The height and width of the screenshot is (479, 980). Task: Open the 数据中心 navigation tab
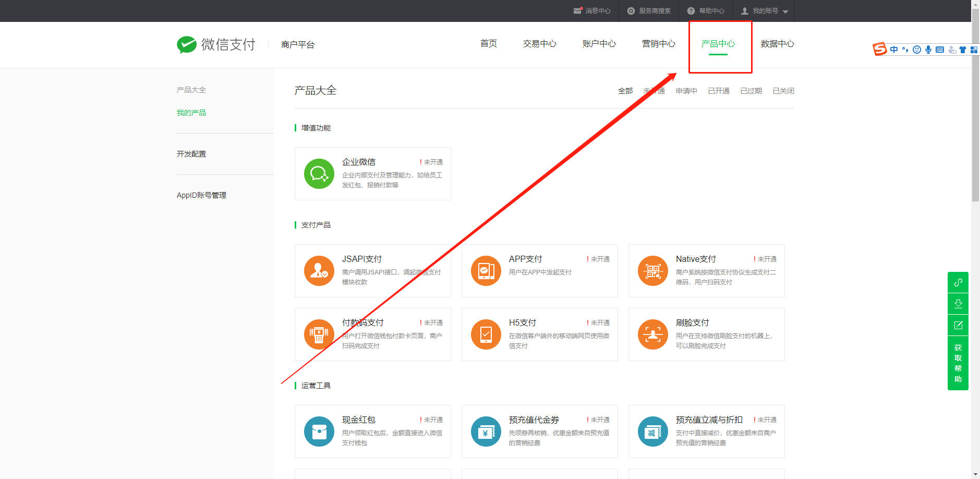777,44
